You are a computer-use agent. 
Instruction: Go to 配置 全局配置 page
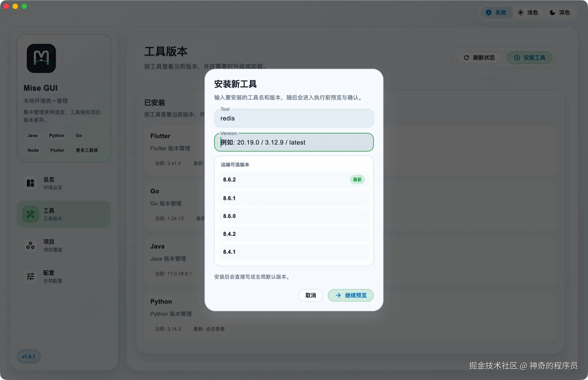point(64,276)
